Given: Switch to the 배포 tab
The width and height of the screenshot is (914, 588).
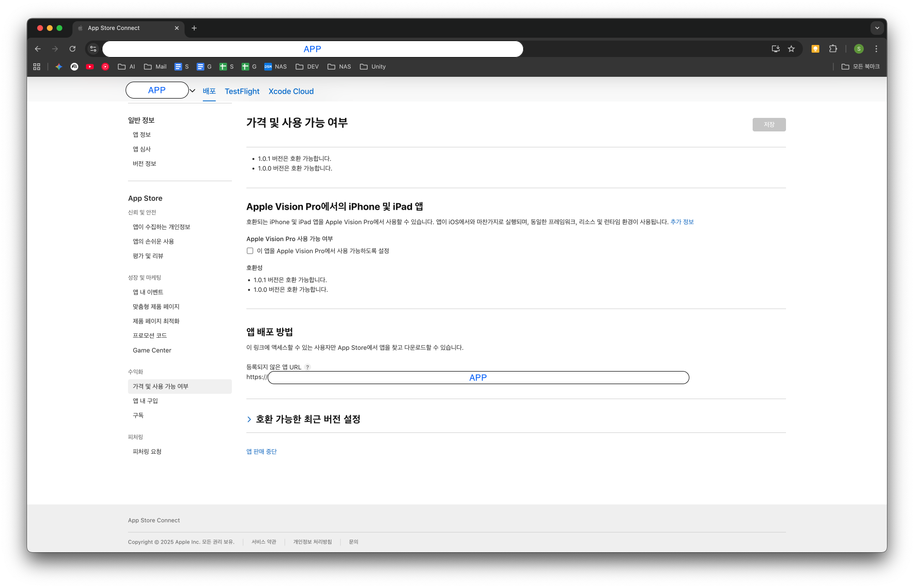Looking at the screenshot, I should point(209,91).
